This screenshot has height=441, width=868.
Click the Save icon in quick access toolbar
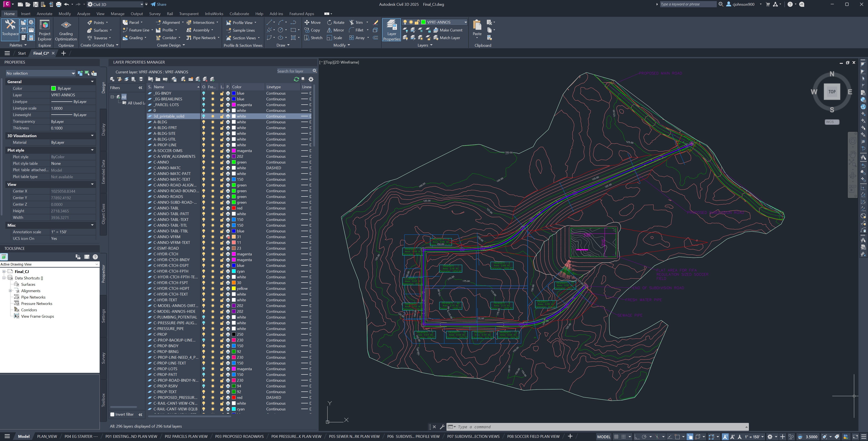pos(35,4)
